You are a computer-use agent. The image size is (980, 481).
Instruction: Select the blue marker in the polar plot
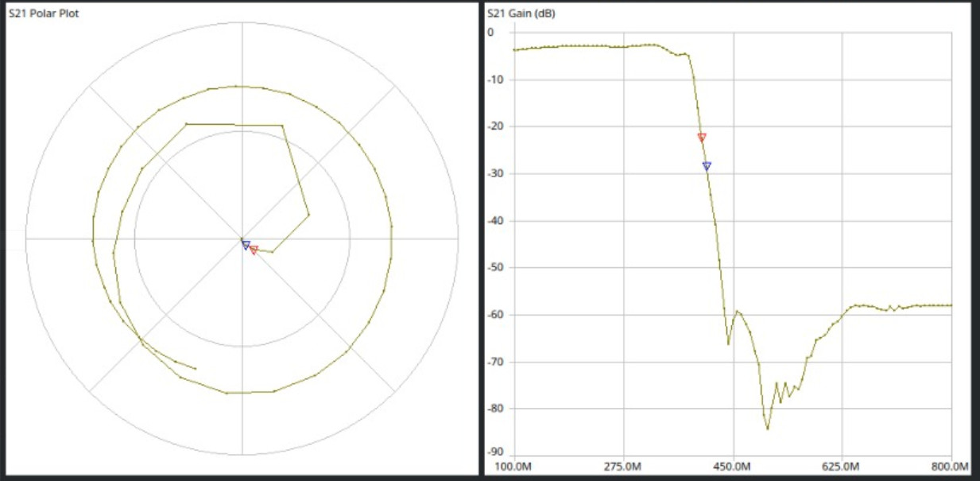click(x=246, y=245)
